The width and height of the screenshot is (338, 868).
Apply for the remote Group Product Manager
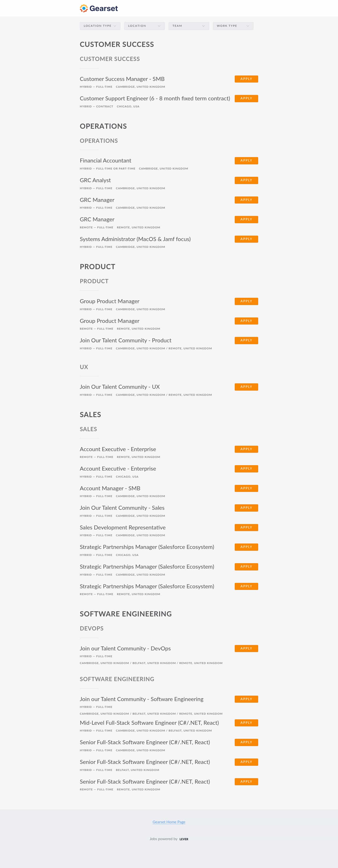246,321
